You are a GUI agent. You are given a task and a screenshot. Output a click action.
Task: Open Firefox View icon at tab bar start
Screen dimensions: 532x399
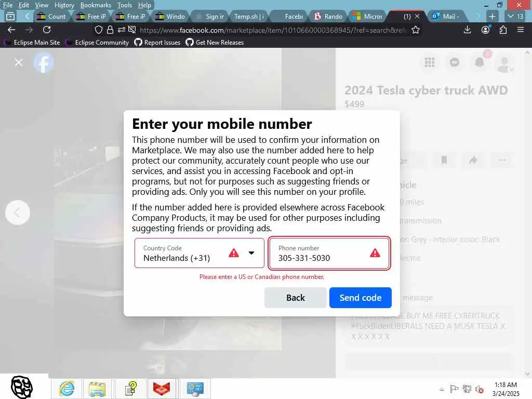[x=10, y=16]
